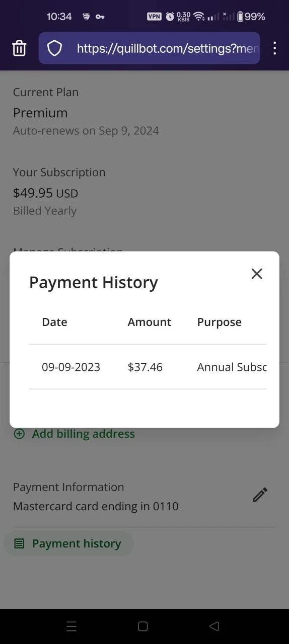289x644 pixels.
Task: Tap Android home navigation button
Action: (x=143, y=626)
